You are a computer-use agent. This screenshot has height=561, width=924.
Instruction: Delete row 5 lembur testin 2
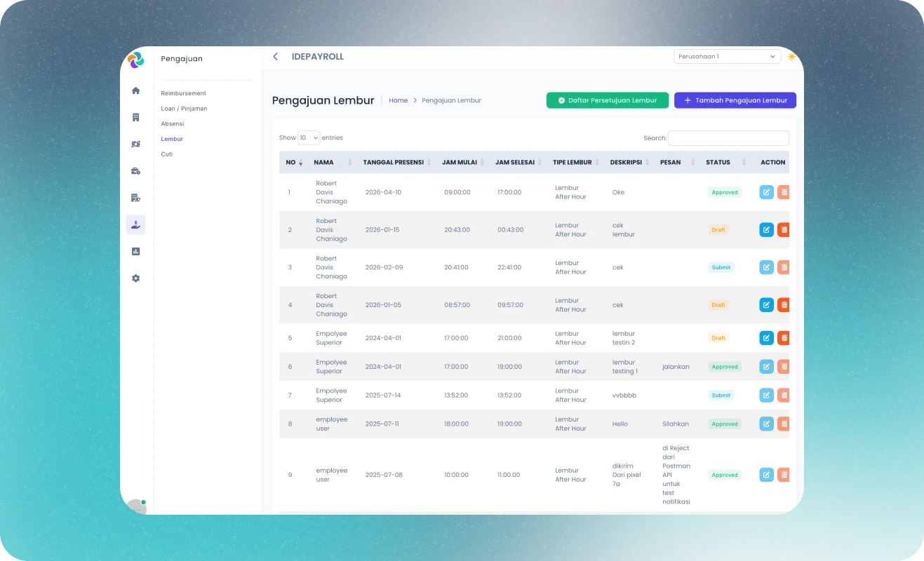click(x=784, y=338)
